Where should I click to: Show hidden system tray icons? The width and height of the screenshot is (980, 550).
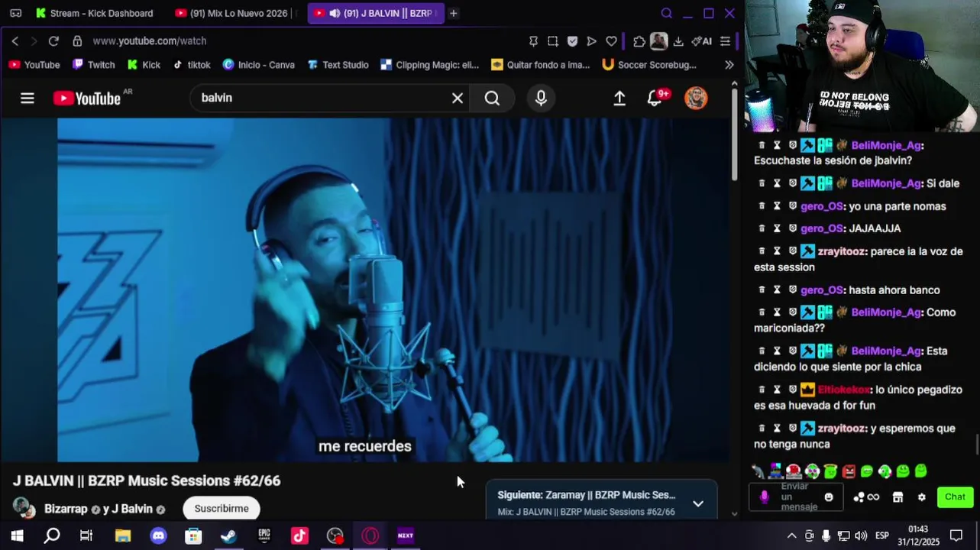click(791, 536)
